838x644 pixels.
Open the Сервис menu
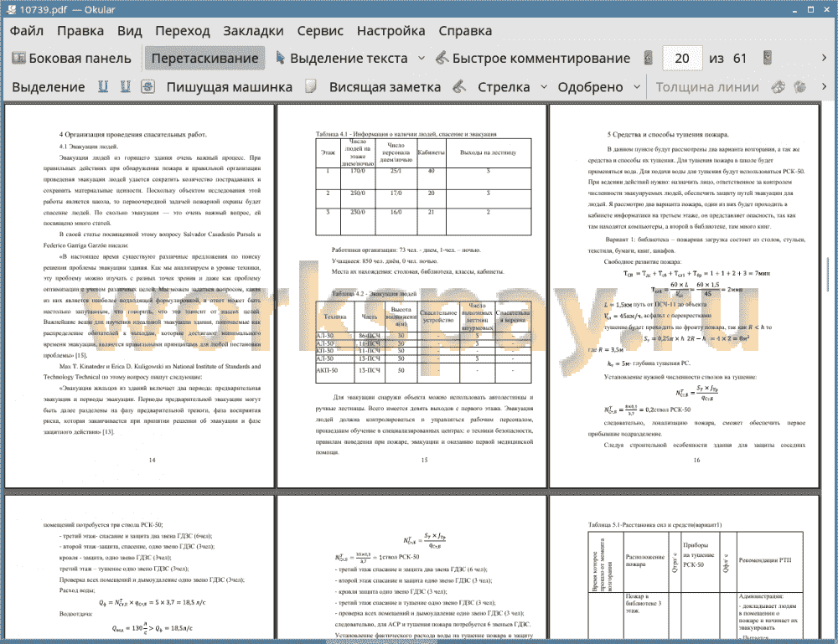pyautogui.click(x=320, y=31)
